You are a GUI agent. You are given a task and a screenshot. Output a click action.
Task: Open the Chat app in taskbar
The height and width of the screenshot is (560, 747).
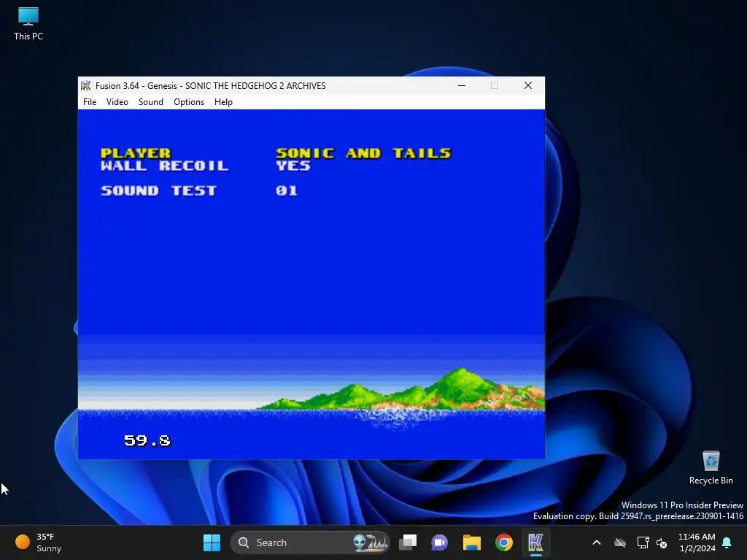[439, 542]
